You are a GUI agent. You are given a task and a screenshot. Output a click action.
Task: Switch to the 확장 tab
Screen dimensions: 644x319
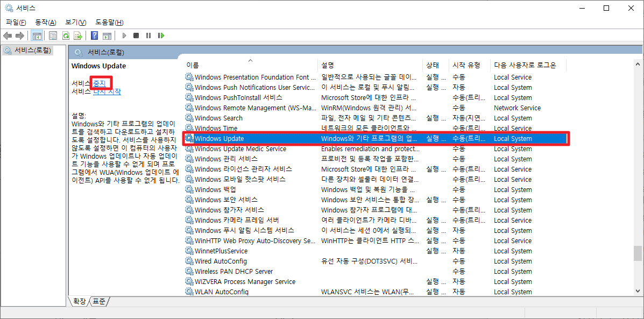click(x=79, y=302)
